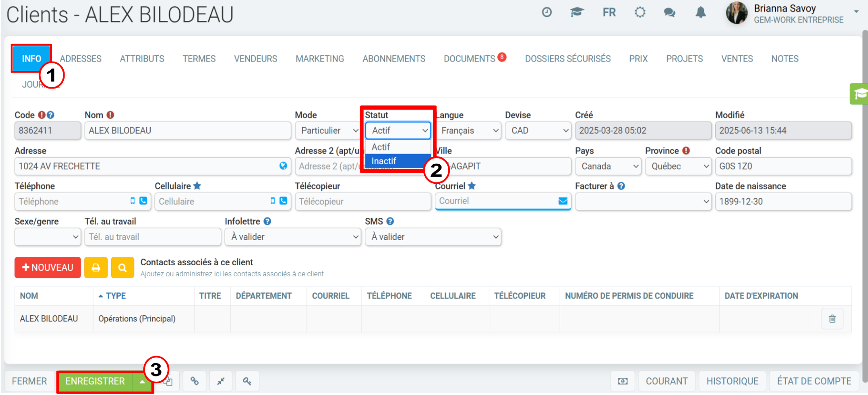The image size is (868, 395).
Task: Click the help icon beside SMS
Action: click(x=390, y=221)
